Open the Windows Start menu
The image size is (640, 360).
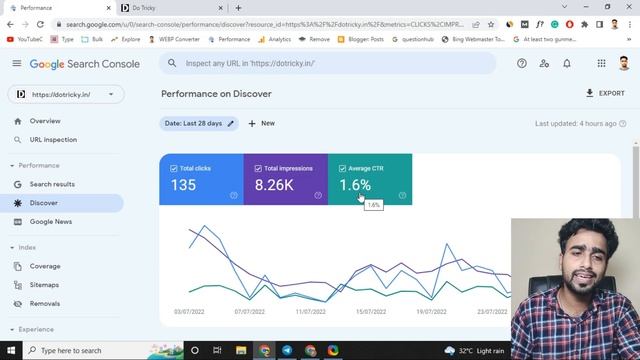point(11,350)
